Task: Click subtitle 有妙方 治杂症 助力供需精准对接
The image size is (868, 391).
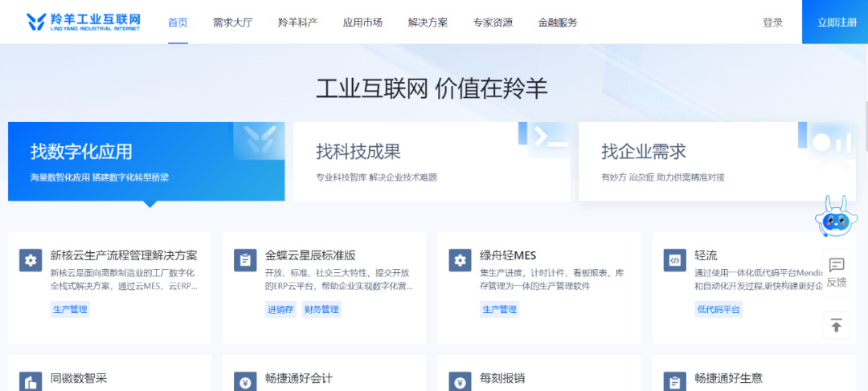Action: pyautogui.click(x=662, y=177)
